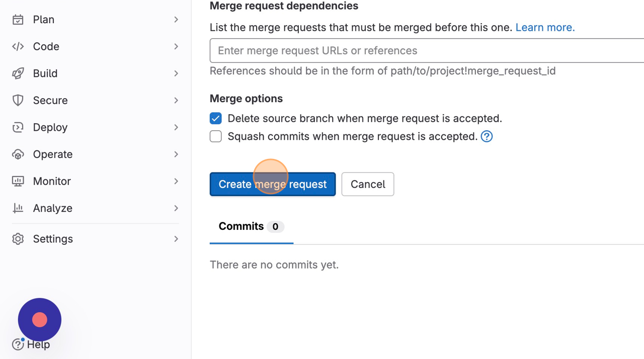Open Help link at sidebar bottom
This screenshot has width=644, height=359.
pos(31,344)
